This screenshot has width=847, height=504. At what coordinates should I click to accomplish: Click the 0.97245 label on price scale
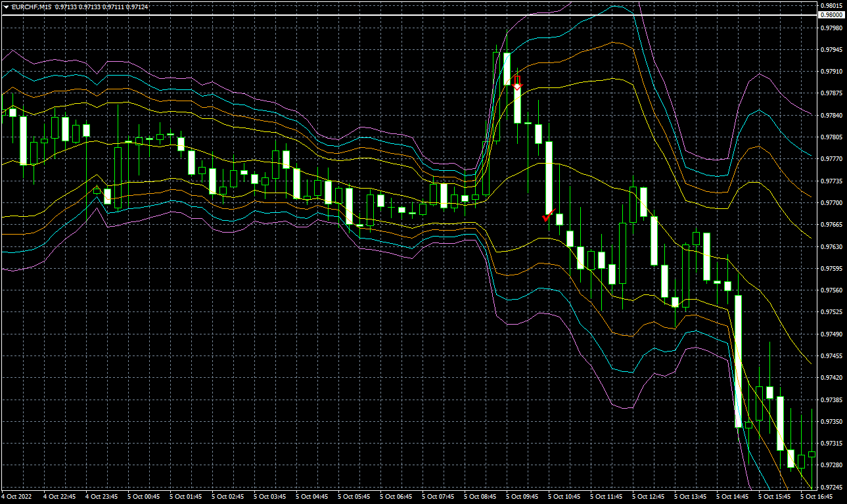click(x=831, y=487)
